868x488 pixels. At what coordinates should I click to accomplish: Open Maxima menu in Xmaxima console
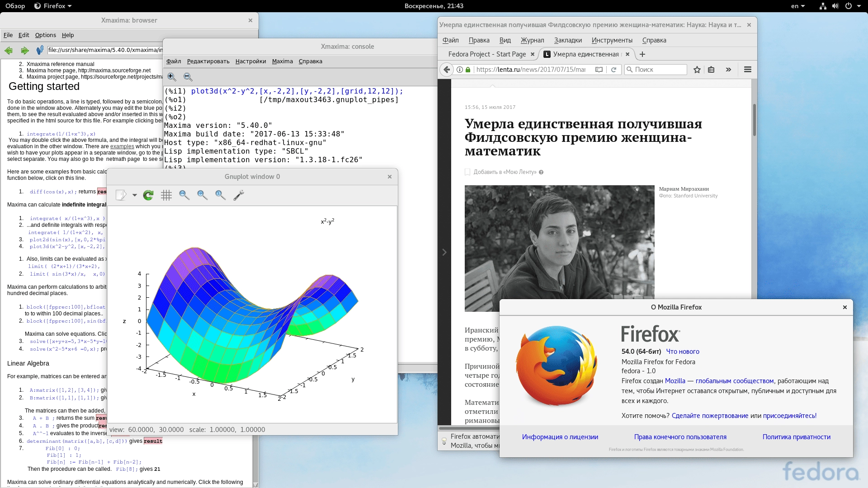(283, 61)
